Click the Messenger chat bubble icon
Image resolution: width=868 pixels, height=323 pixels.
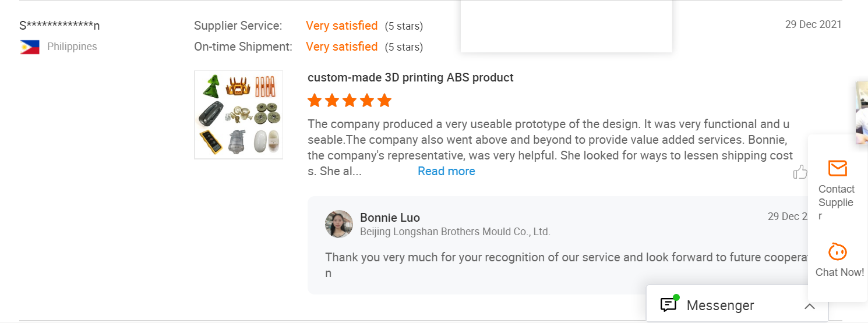pos(669,304)
